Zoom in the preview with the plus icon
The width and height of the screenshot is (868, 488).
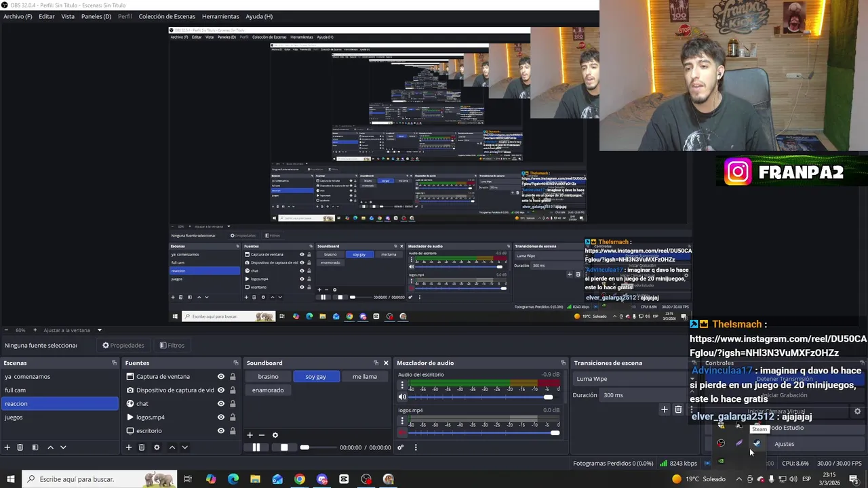click(34, 330)
